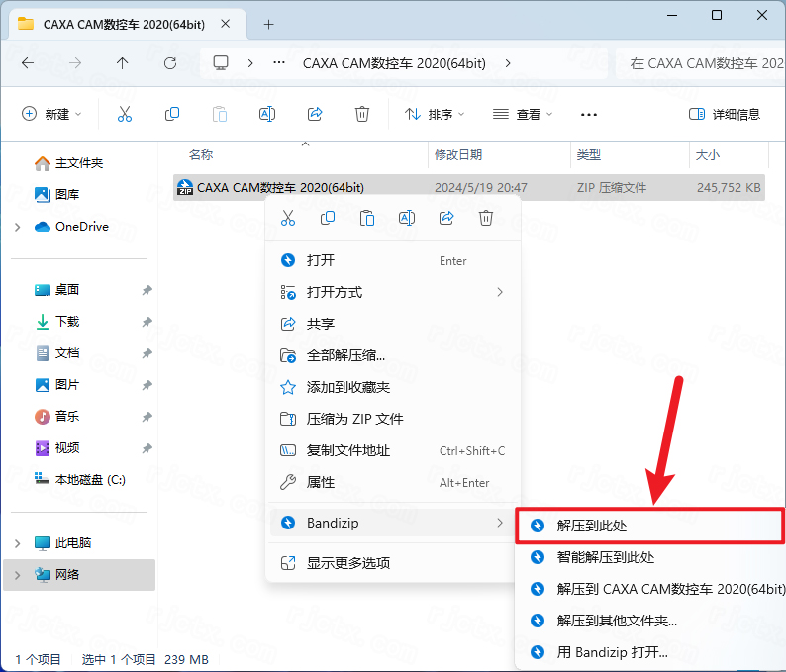Open the 排序 sort dropdown
786x672 pixels.
(435, 114)
